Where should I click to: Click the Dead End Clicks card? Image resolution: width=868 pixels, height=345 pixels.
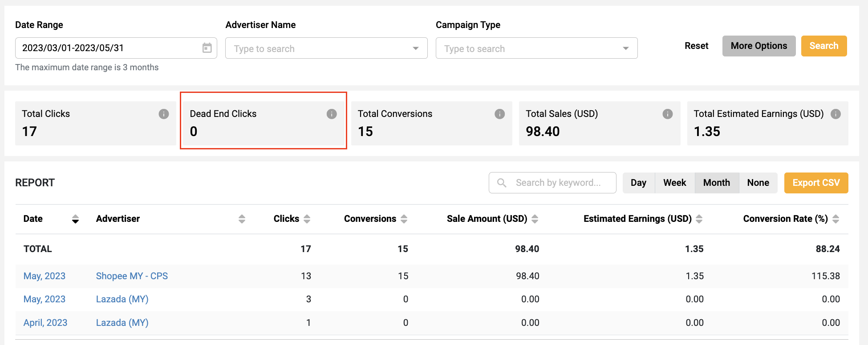pyautogui.click(x=264, y=123)
